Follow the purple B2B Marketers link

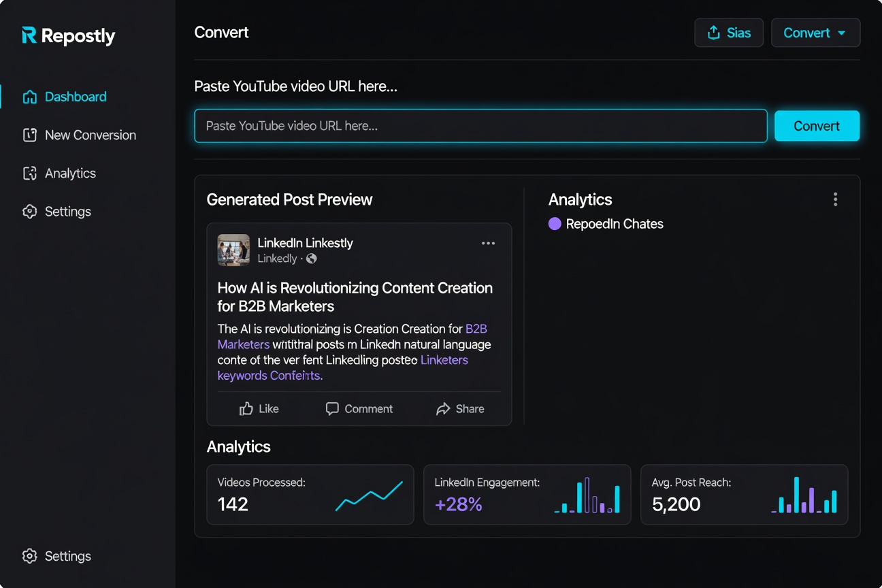click(353, 337)
